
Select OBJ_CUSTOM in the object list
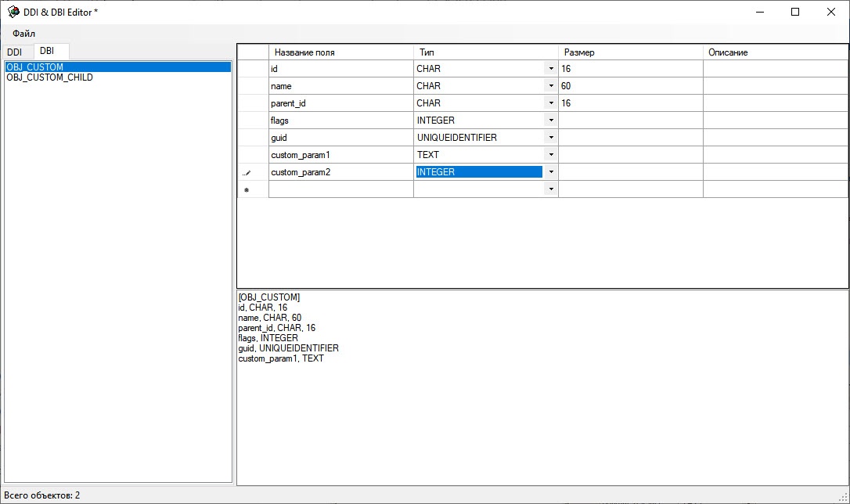[35, 67]
